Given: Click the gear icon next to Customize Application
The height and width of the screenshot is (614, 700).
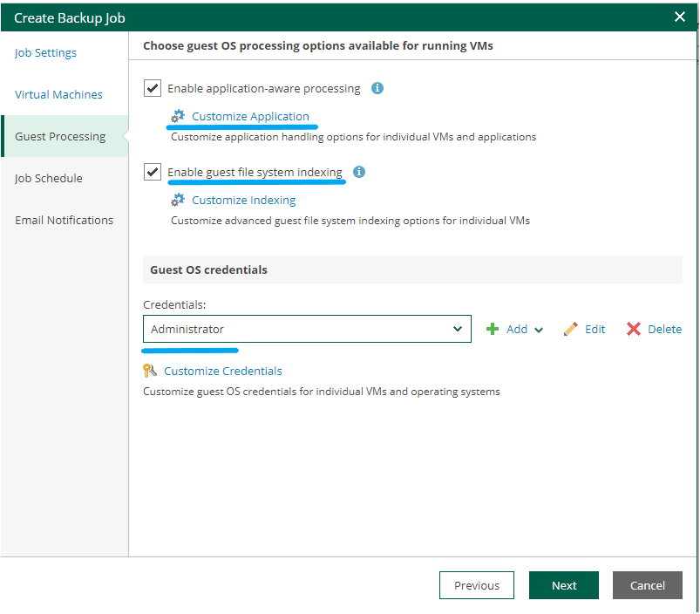Looking at the screenshot, I should coord(178,116).
